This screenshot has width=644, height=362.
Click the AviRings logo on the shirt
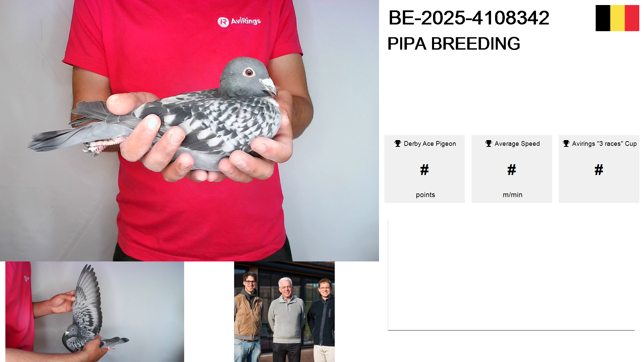point(239,21)
